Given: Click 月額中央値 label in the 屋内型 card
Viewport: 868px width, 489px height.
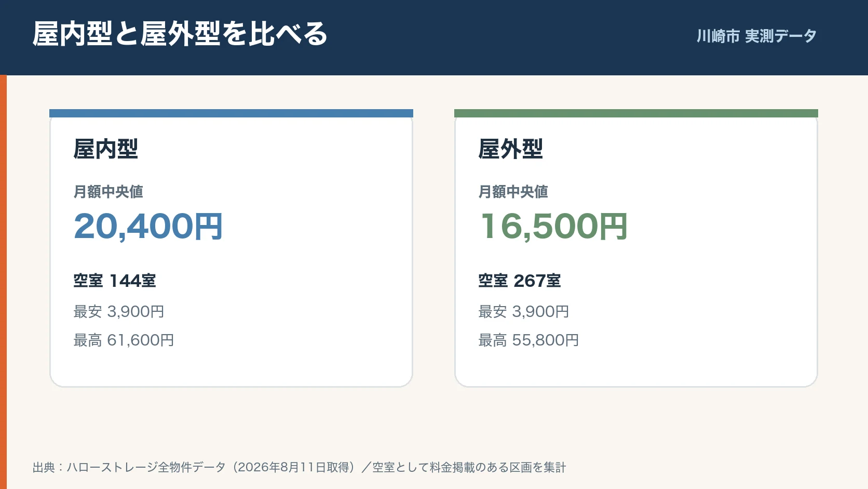Looking at the screenshot, I should 108,192.
